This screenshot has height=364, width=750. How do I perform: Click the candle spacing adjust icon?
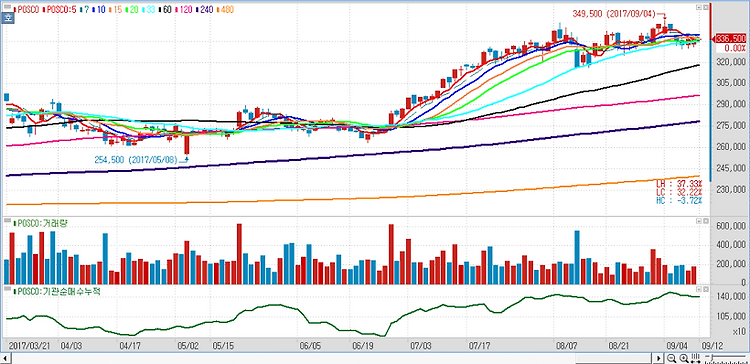point(696,358)
